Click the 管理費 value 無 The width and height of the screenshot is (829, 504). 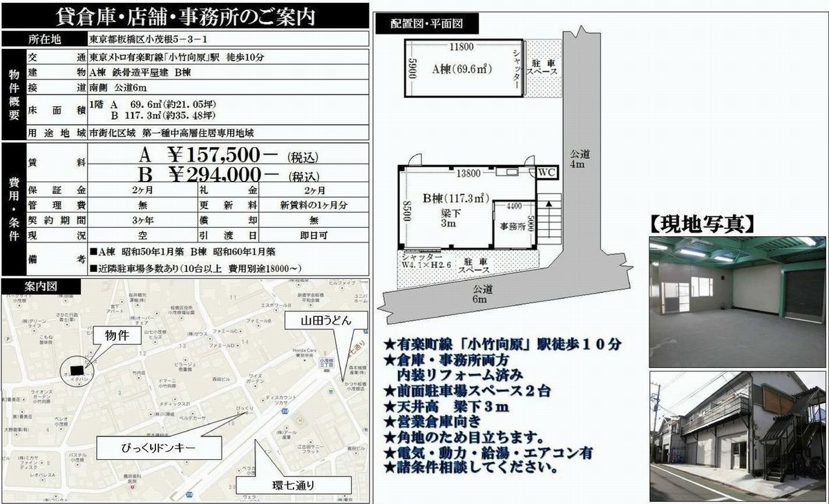coord(142,205)
